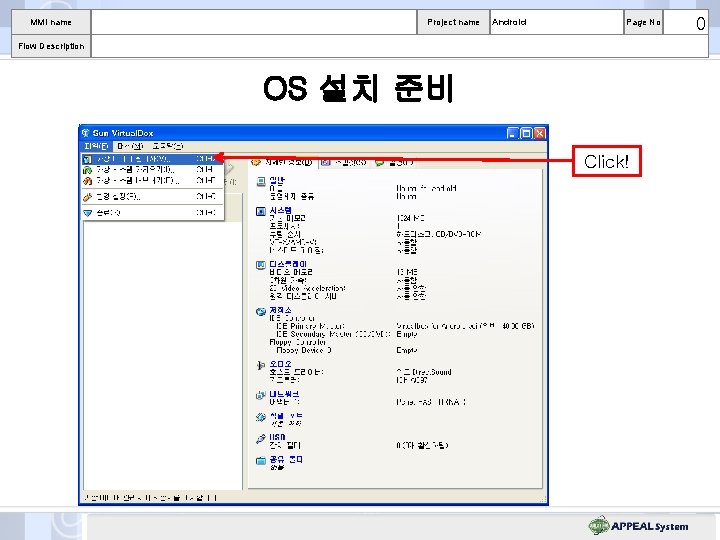Open the USB settings link
Viewport: 720px width, 540px height.
277,437
